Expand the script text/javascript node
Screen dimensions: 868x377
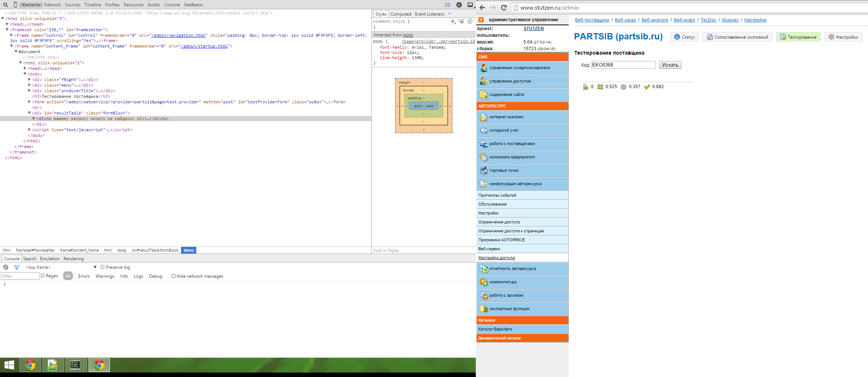pyautogui.click(x=29, y=130)
